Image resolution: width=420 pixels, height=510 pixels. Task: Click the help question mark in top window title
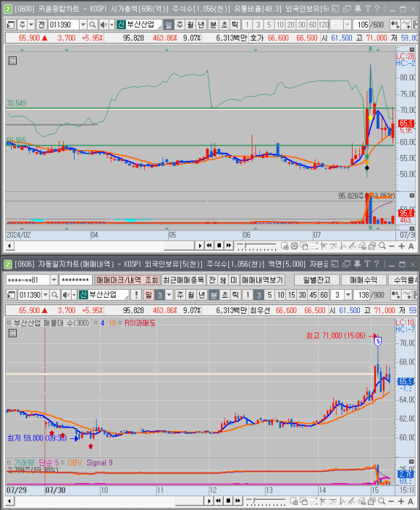(377, 9)
